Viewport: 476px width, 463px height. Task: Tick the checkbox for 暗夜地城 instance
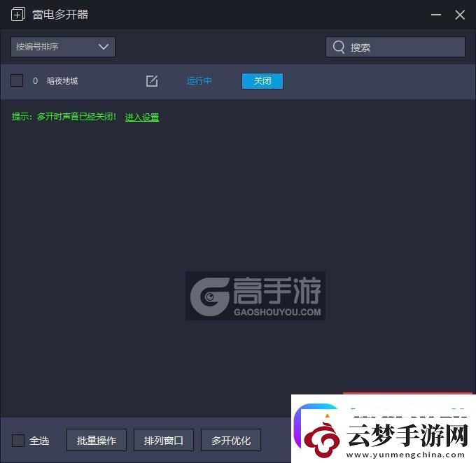pyautogui.click(x=17, y=80)
